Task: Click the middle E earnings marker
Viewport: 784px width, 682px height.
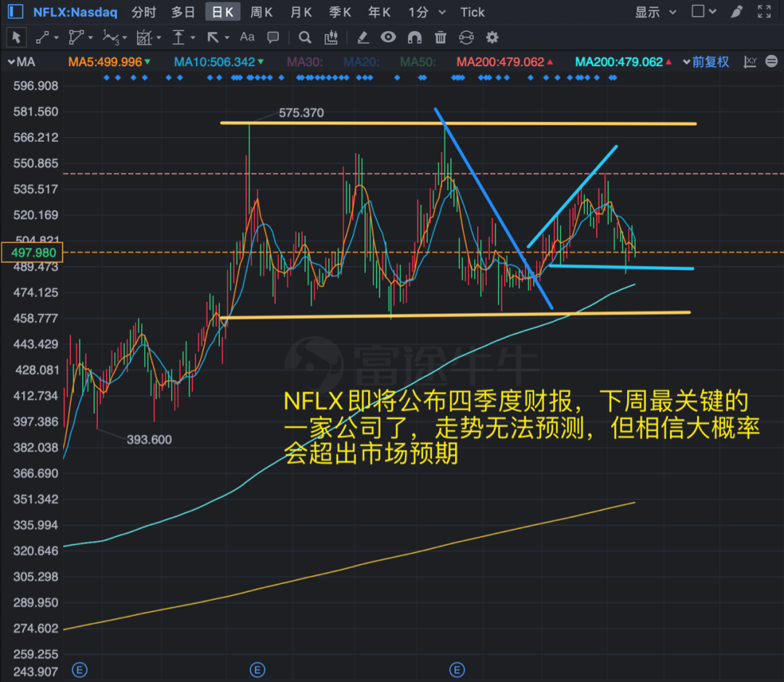Action: pyautogui.click(x=257, y=670)
